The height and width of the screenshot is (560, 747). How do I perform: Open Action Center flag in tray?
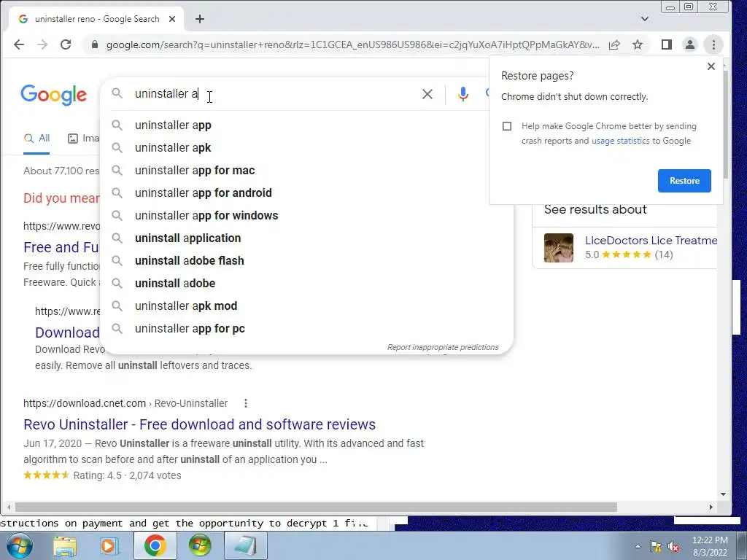pos(656,546)
